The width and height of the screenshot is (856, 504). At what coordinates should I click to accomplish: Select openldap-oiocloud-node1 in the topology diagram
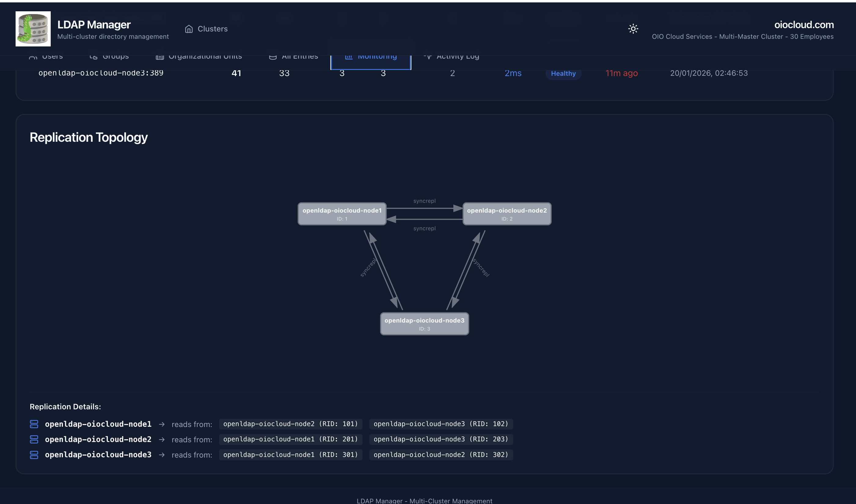tap(342, 214)
